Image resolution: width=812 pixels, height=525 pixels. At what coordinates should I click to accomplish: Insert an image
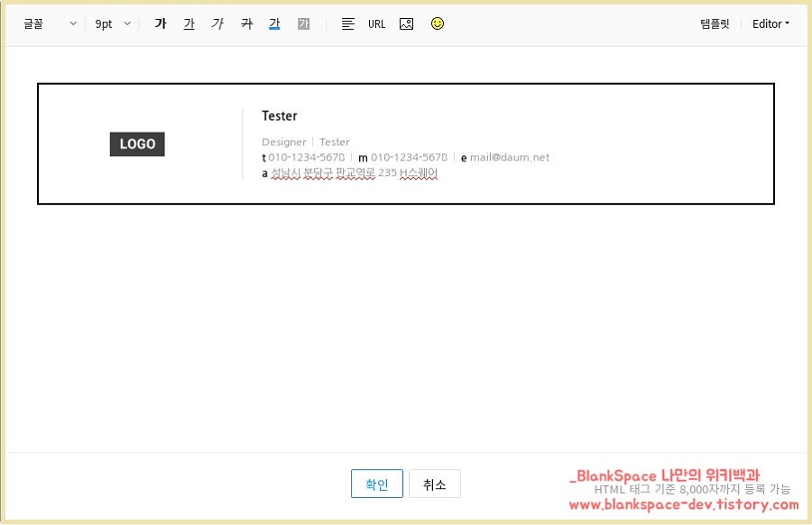407,23
